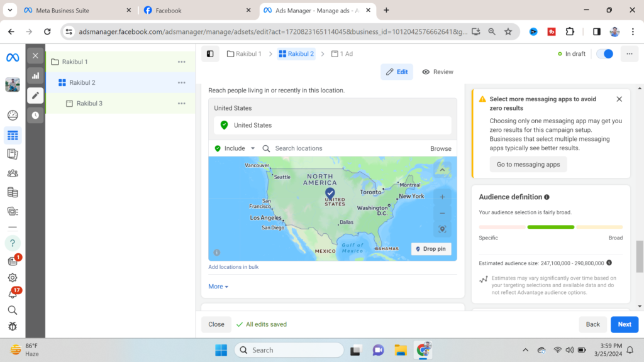The image size is (644, 362).
Task: Open top-right more options ellipsis menu
Action: [629, 54]
